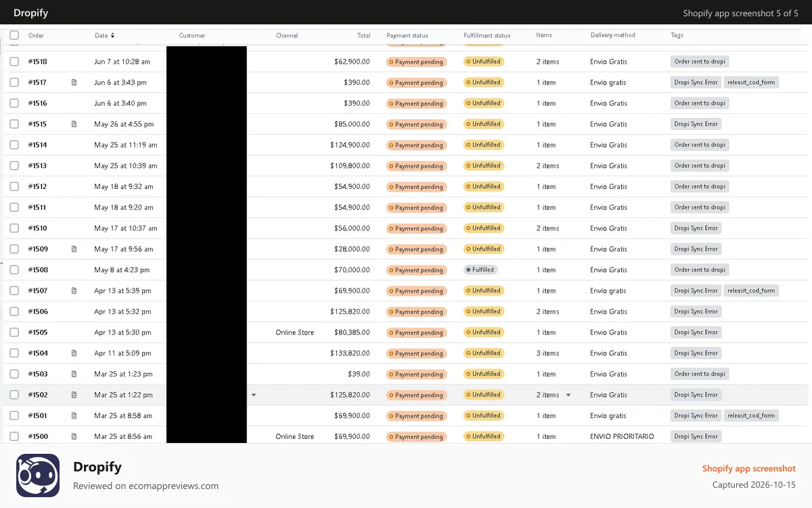Open the note icon on order #1517

(x=74, y=83)
